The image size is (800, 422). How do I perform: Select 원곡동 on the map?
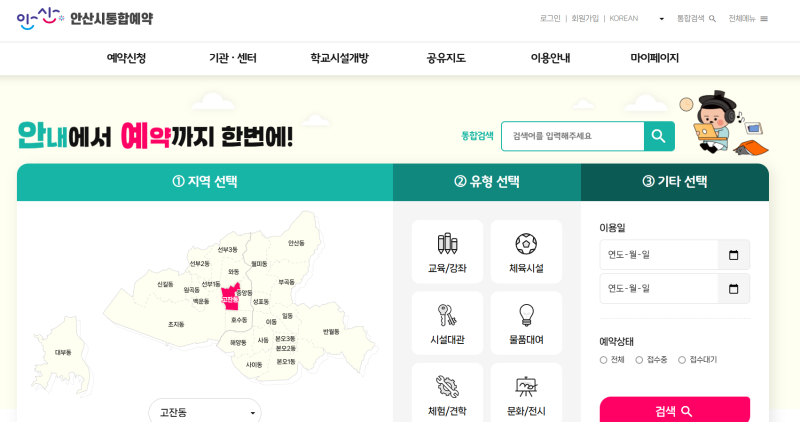[191, 290]
